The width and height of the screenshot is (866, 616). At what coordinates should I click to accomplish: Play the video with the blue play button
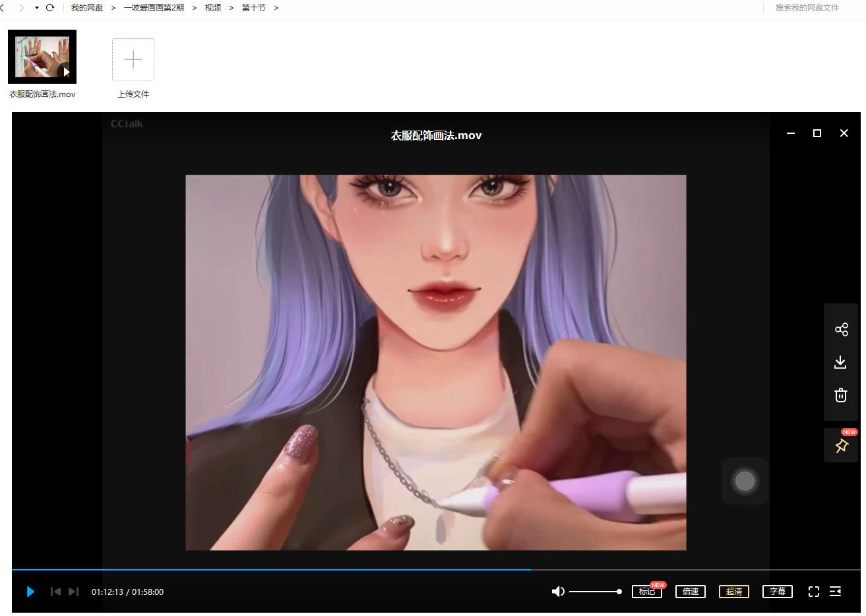coord(30,592)
